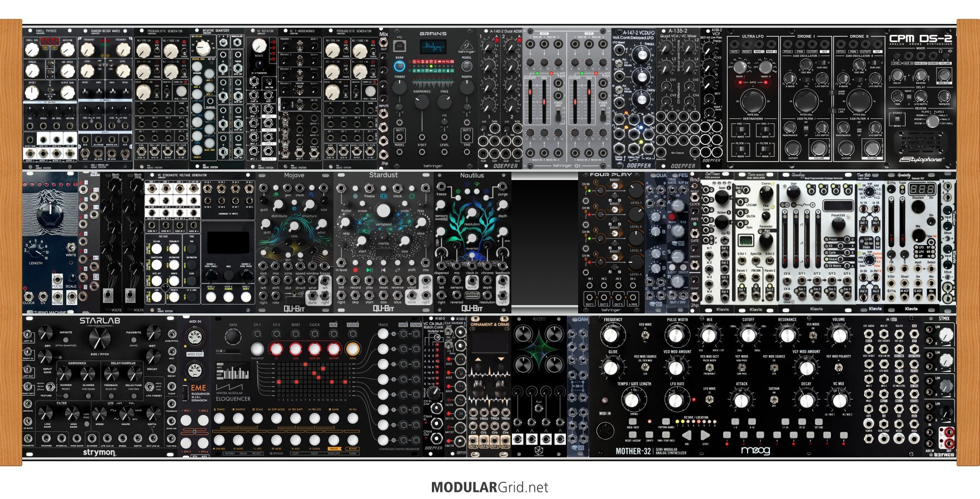Click the large PITCH (Hz) knob on Drone I
Image resolution: width=980 pixels, height=499 pixels.
(x=805, y=101)
